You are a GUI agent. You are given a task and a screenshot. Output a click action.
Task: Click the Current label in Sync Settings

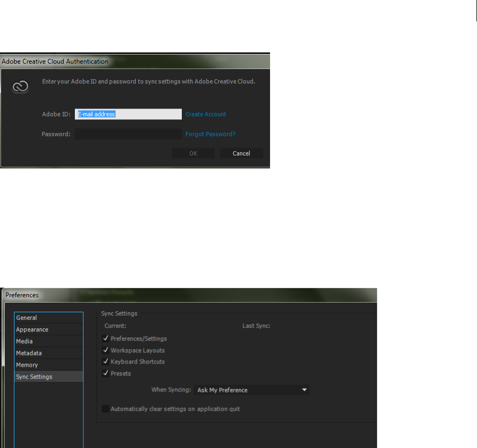click(115, 326)
